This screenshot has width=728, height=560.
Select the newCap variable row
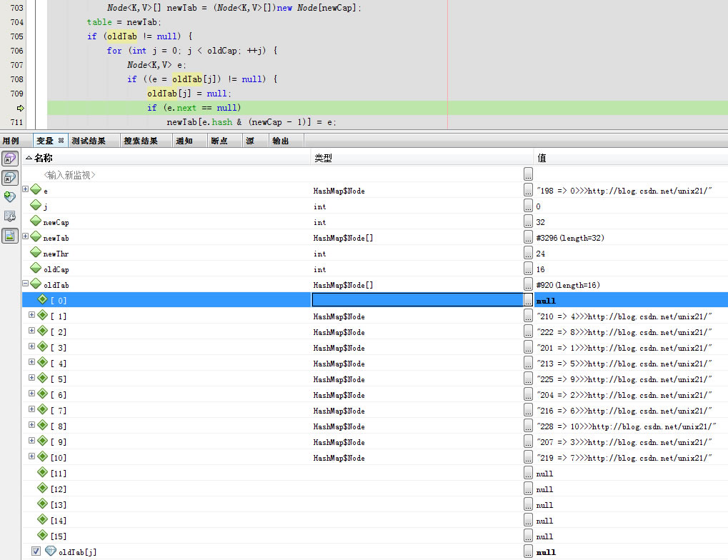(375, 222)
